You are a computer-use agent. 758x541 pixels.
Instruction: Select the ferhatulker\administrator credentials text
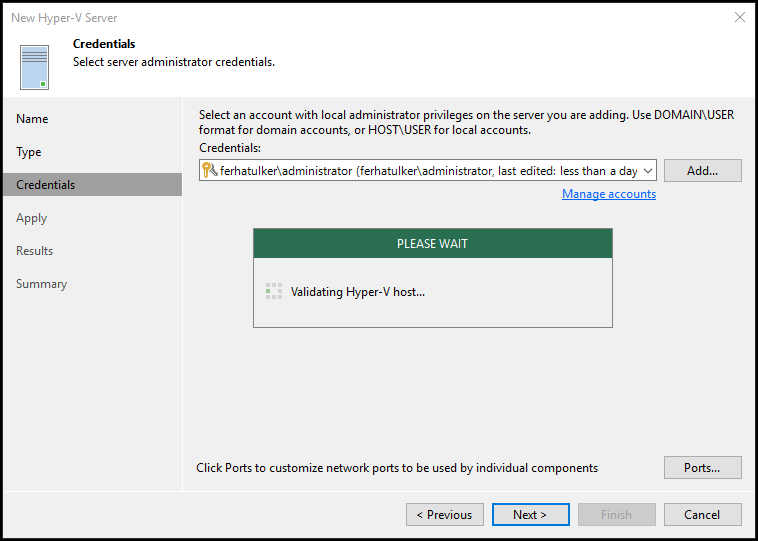click(428, 171)
